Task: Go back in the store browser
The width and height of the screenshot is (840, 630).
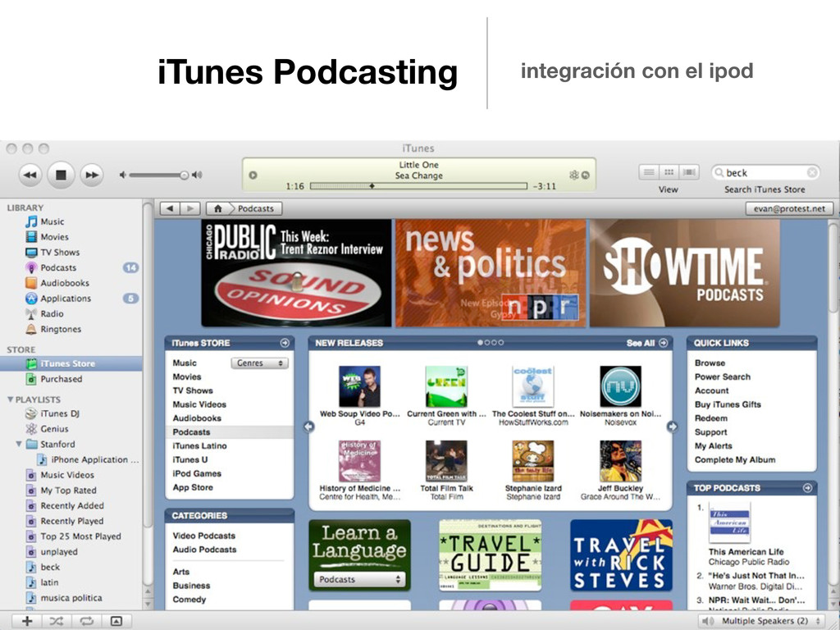Action: (x=170, y=208)
